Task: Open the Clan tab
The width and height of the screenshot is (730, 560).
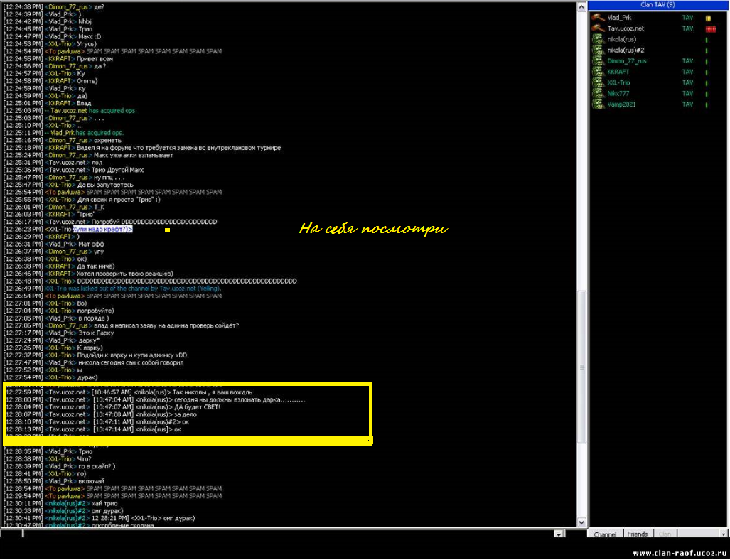Action: pos(665,534)
